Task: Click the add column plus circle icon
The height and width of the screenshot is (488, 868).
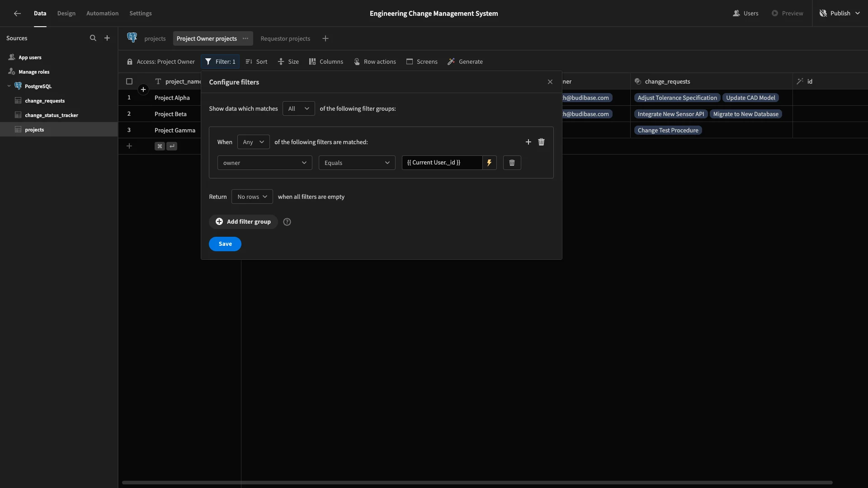Action: coord(143,89)
